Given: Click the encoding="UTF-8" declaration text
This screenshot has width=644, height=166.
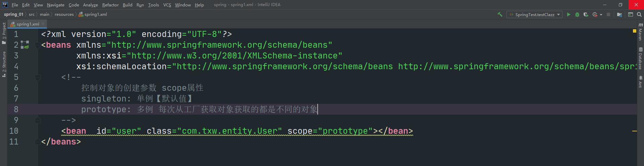Looking at the screenshot, I should [181, 34].
